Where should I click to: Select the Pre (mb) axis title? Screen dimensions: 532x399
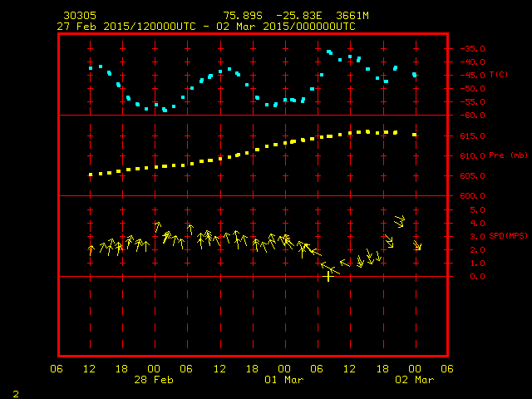click(x=508, y=155)
